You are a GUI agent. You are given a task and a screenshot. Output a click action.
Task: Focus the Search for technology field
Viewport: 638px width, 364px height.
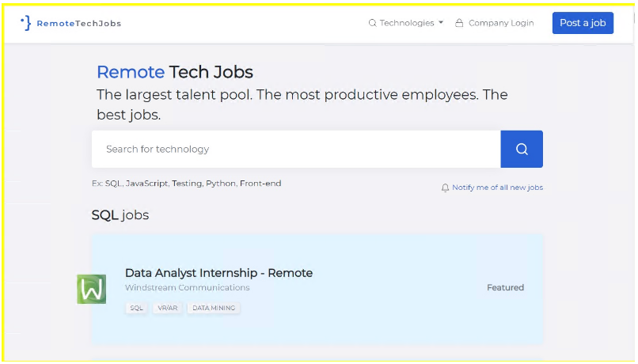(x=296, y=149)
